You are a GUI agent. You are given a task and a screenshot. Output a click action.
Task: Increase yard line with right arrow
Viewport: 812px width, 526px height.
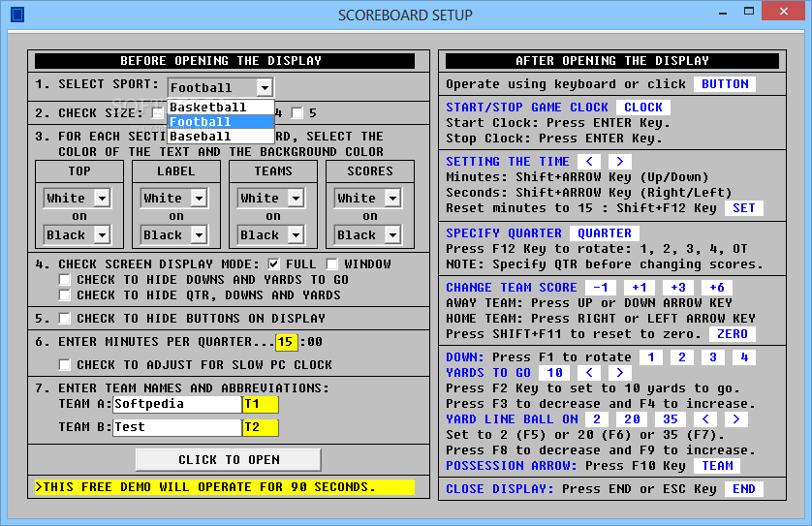tap(736, 419)
